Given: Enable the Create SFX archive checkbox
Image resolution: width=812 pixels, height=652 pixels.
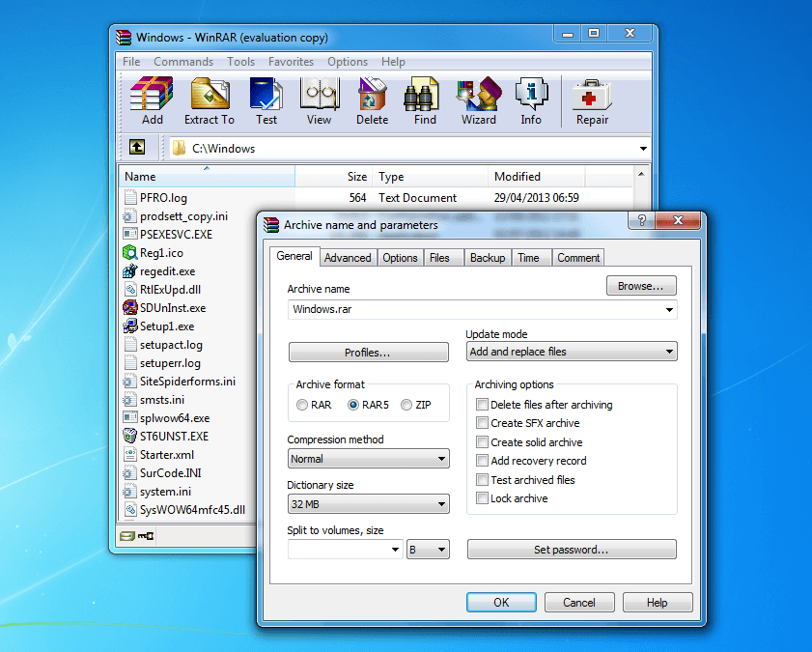Looking at the screenshot, I should pos(482,423).
